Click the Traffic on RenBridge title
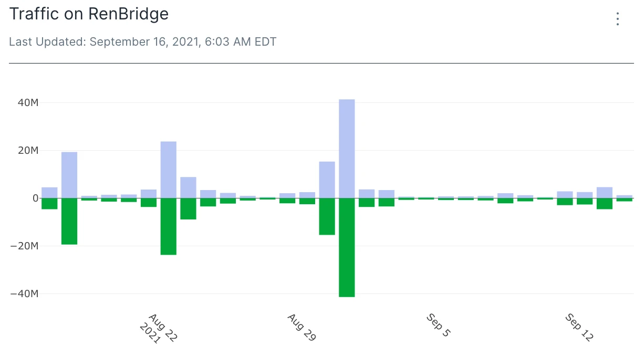Image resolution: width=644 pixels, height=357 pixels. (89, 14)
